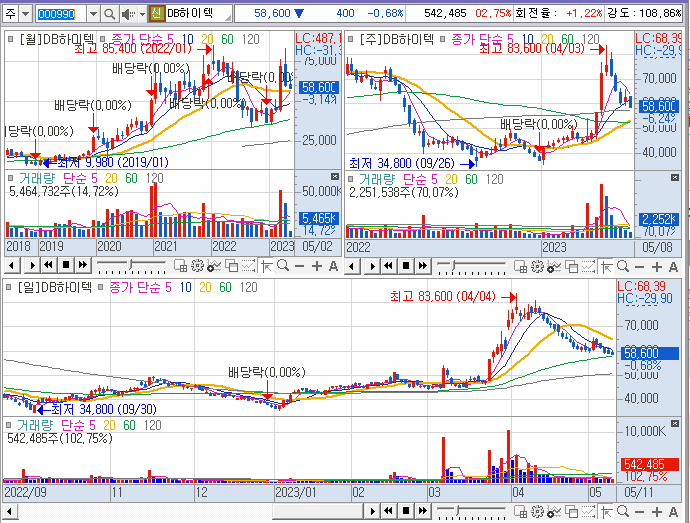Click overlapping windows icon on monthly chart toolbar
The image size is (690, 523).
tap(231, 266)
